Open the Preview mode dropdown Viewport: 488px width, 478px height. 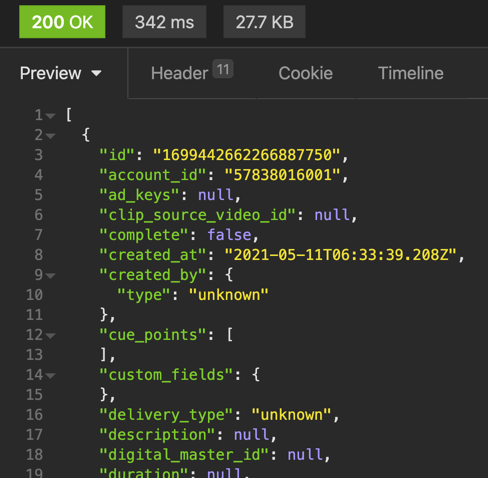pos(60,73)
